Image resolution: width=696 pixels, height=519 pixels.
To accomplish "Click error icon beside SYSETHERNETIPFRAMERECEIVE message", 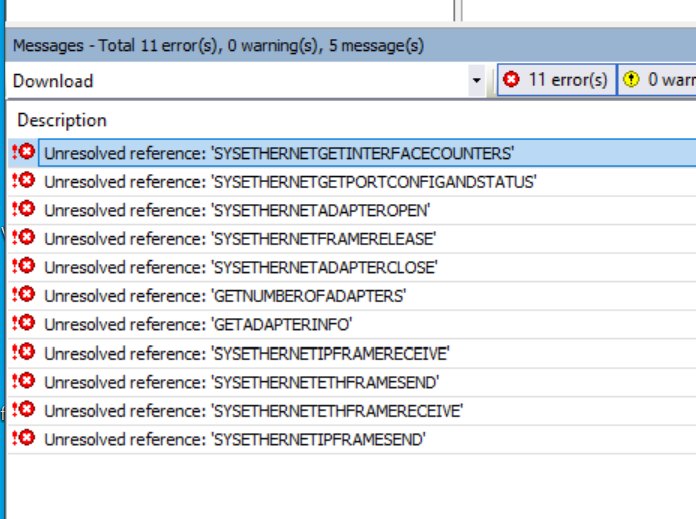I will (x=23, y=353).
